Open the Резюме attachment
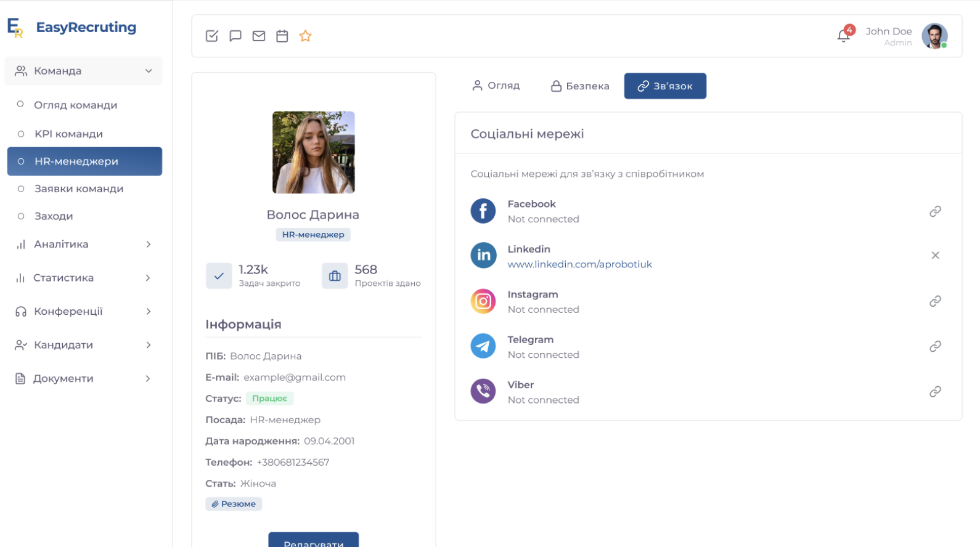980x547 pixels. tap(234, 504)
